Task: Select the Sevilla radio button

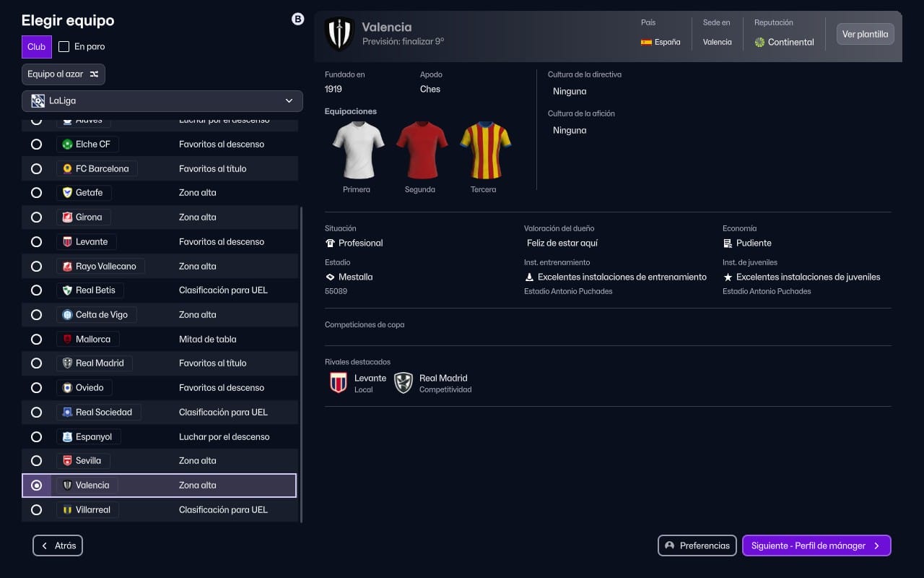Action: (x=37, y=460)
